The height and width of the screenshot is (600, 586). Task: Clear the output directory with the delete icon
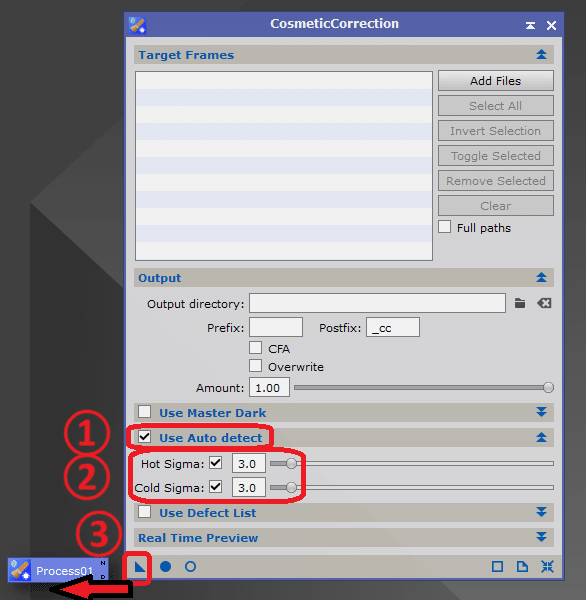point(544,303)
